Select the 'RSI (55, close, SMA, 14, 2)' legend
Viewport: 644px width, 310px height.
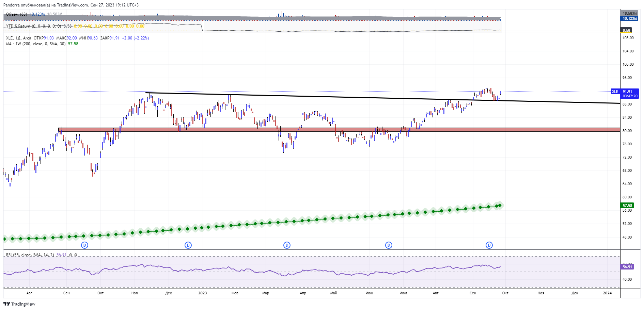click(30, 255)
